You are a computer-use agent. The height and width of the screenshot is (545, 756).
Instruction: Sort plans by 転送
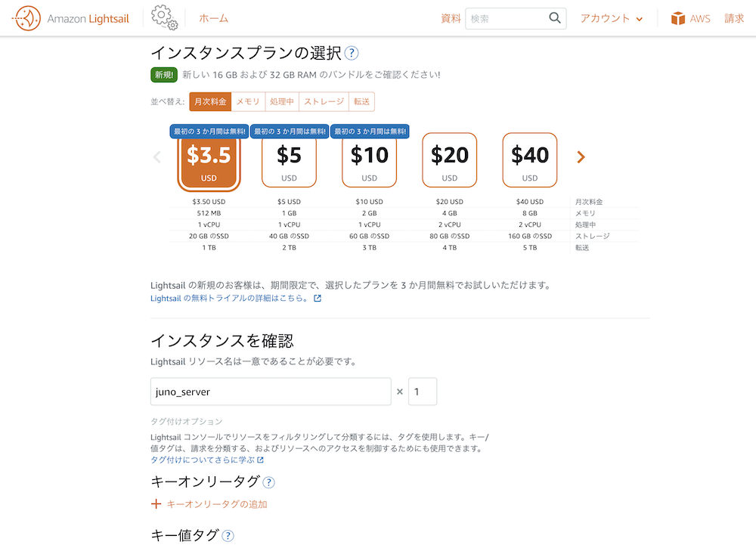[361, 102]
